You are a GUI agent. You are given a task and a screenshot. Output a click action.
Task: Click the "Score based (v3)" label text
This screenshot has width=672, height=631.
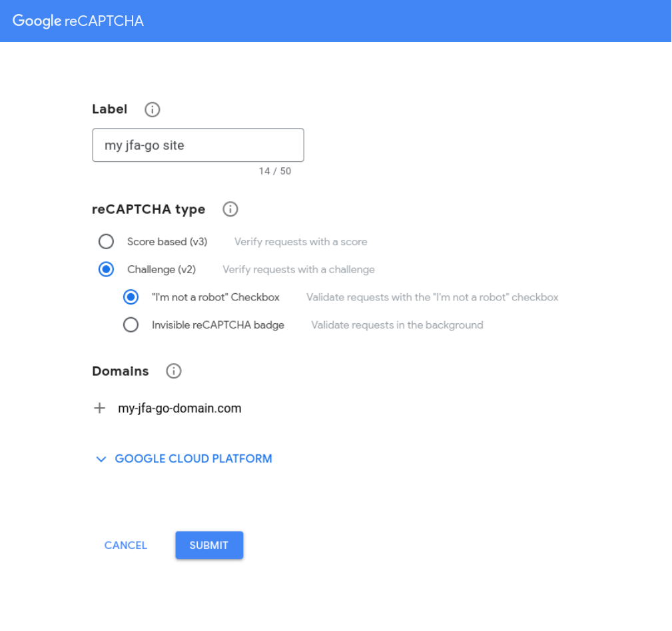point(167,242)
